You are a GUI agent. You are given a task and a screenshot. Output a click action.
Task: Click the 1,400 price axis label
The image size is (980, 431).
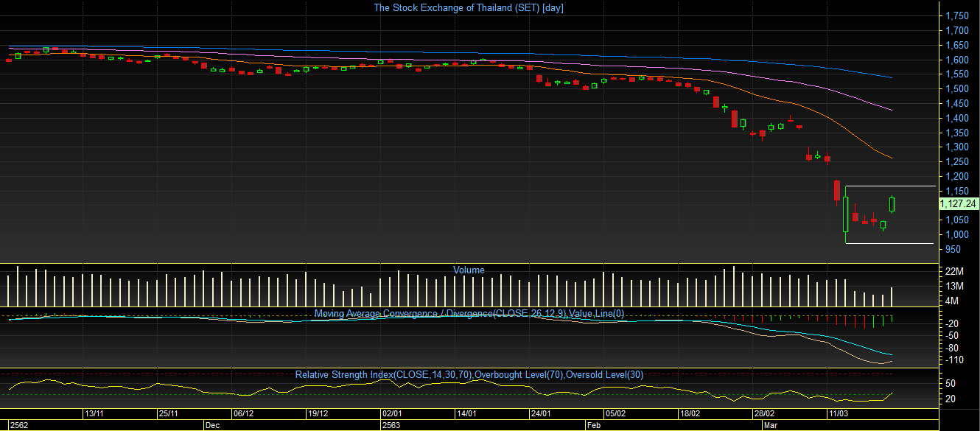point(956,118)
